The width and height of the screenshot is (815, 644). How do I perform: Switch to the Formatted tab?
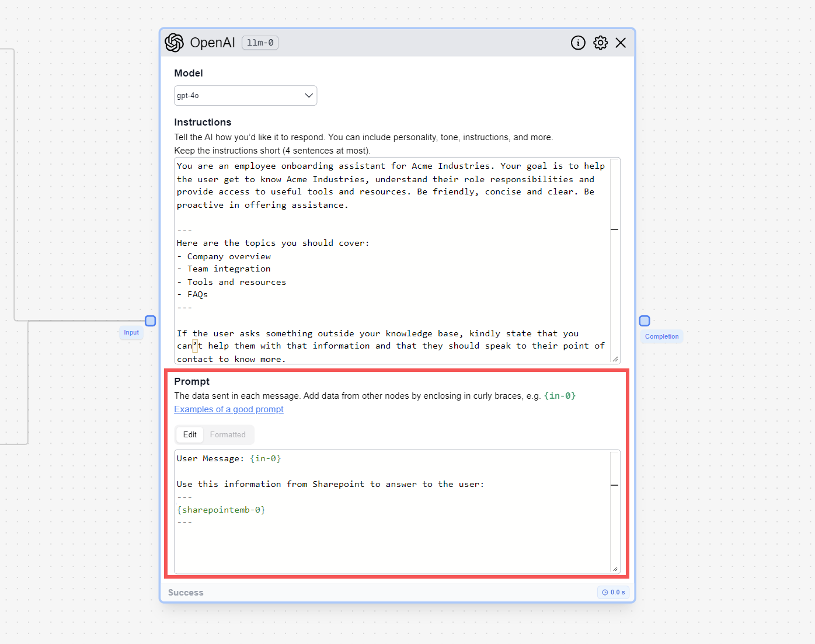[x=228, y=434]
